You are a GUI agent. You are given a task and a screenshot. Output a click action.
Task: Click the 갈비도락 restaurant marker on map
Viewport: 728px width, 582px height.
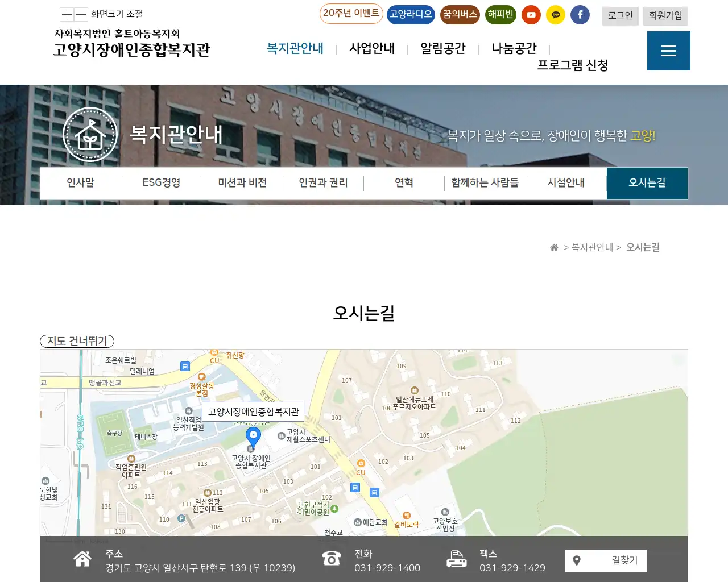(x=407, y=516)
